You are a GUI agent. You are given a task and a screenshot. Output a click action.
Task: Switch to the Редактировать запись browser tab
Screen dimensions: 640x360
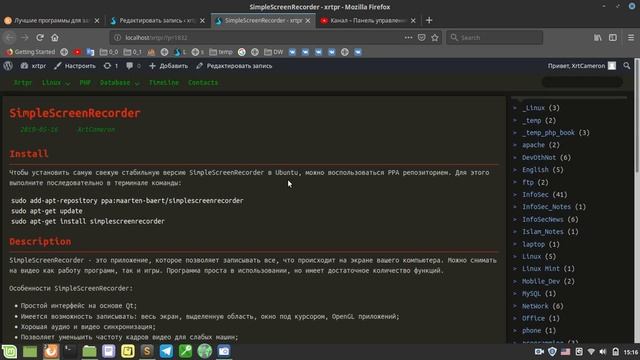pos(158,20)
